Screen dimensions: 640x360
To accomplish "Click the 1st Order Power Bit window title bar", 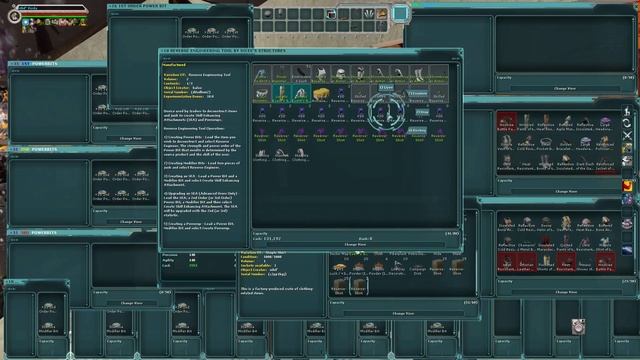I will coord(180,7).
